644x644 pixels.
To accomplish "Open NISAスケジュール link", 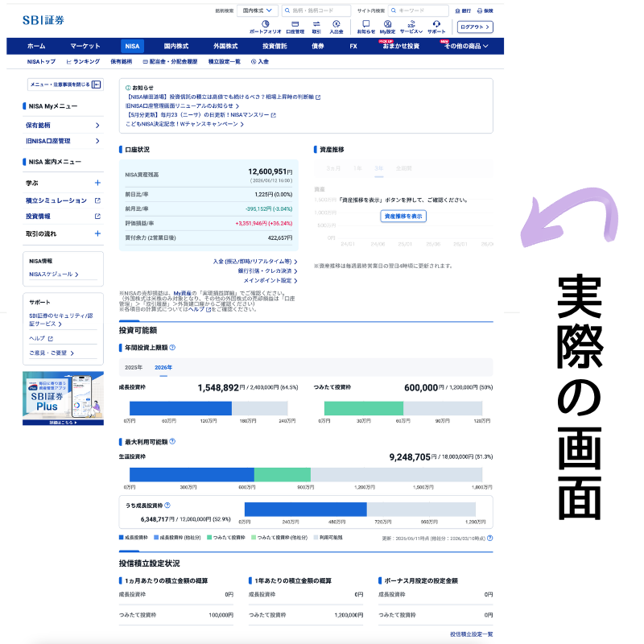I will click(54, 274).
